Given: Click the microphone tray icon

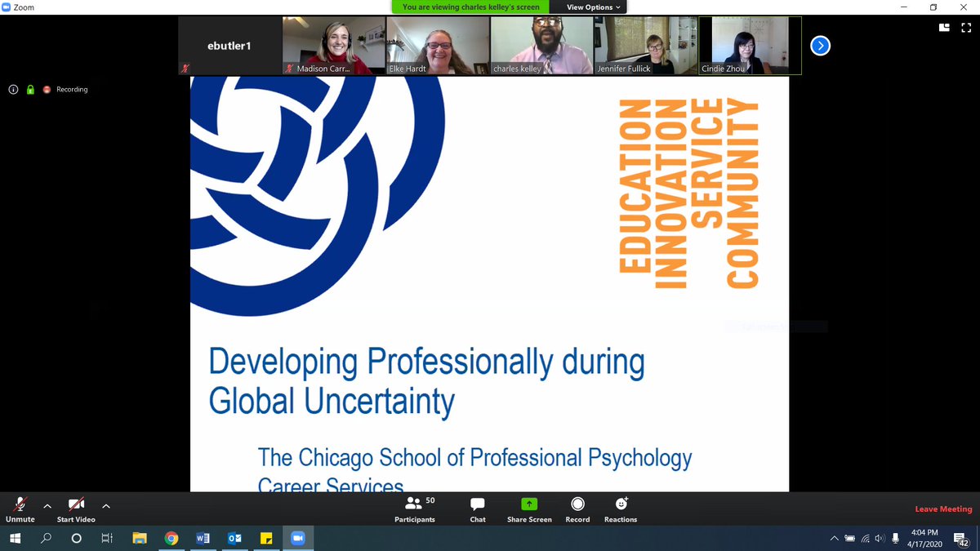Looking at the screenshot, I should tap(894, 539).
